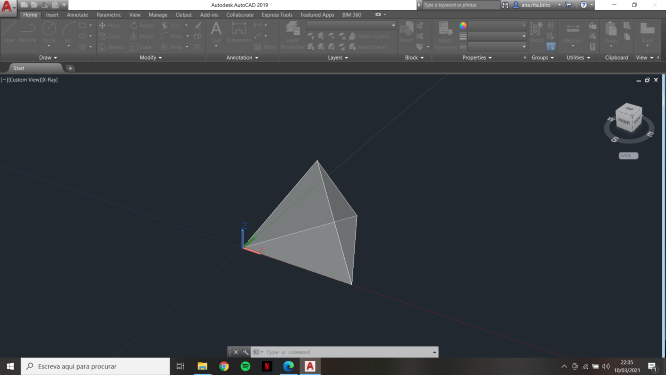This screenshot has height=375, width=666.
Task: Open the Text annotation tool
Action: click(x=216, y=32)
